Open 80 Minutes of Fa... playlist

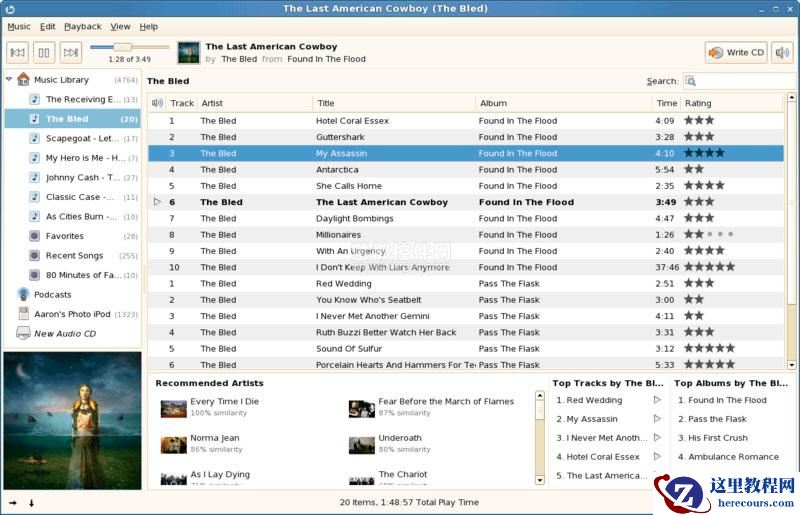[x=71, y=275]
